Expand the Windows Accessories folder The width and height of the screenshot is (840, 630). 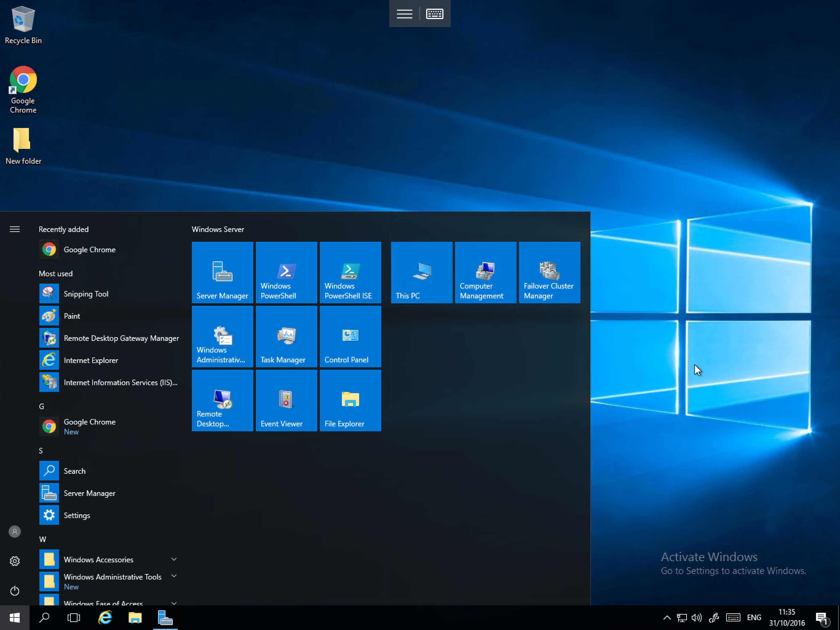pyautogui.click(x=109, y=559)
